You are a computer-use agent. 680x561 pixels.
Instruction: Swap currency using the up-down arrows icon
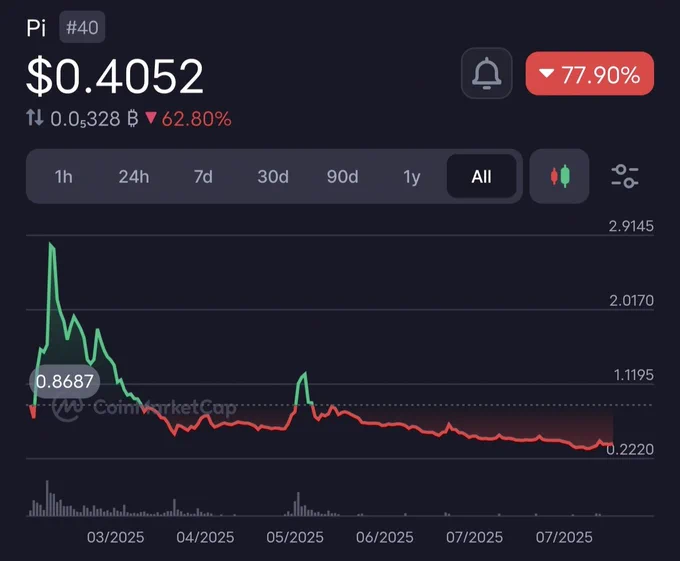(35, 117)
